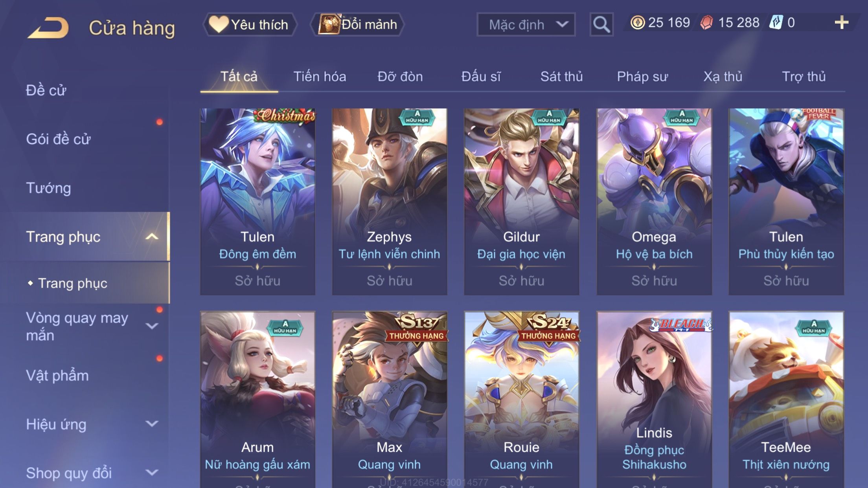Tap the golden back arrow icon
Screen dimensions: 868x488
[49, 28]
